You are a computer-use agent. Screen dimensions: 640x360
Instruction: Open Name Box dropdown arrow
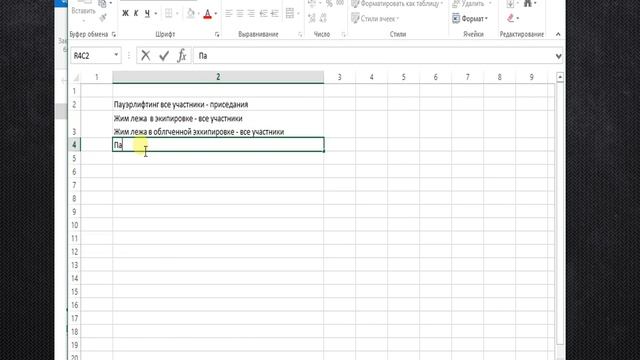click(116, 55)
